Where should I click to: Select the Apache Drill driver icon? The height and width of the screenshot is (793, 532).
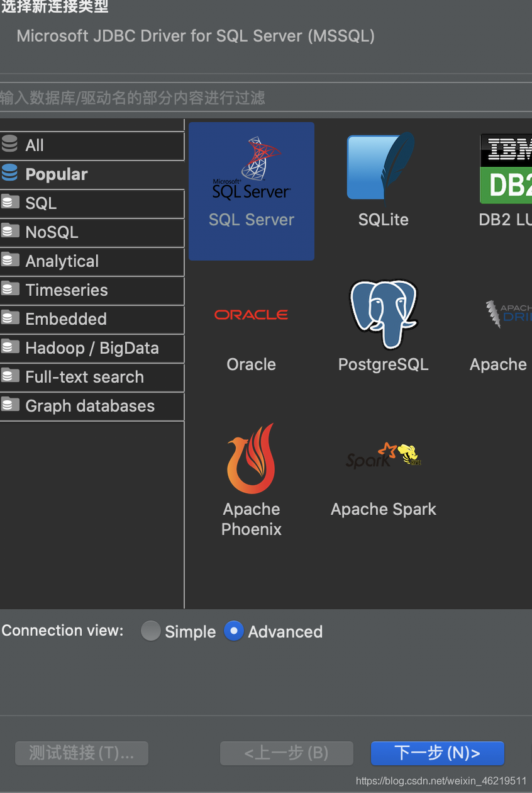508,313
